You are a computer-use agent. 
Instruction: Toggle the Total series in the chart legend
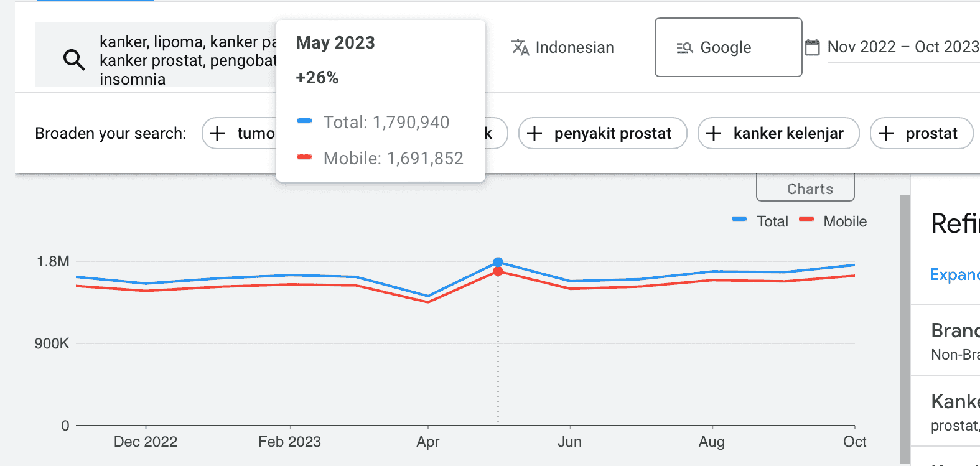click(760, 221)
